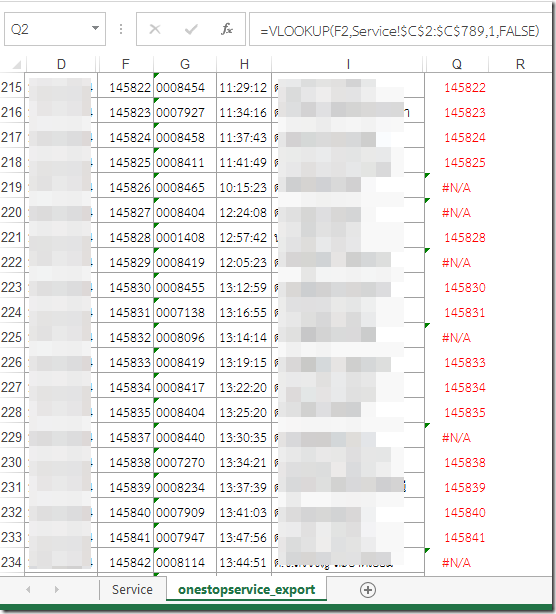Select row header 219

(x=12, y=187)
